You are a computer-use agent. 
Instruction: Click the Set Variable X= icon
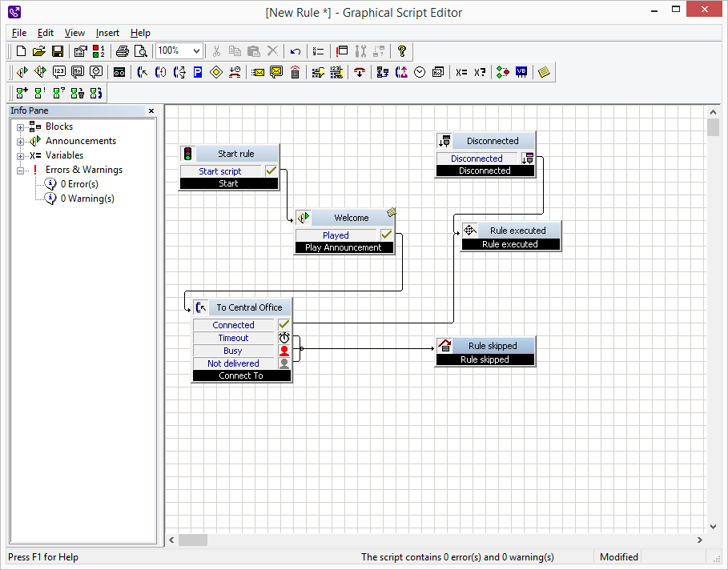[x=461, y=72]
